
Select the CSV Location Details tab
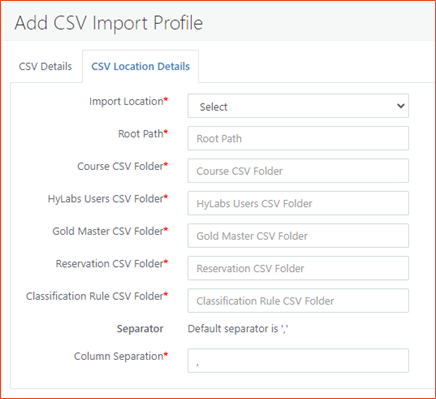(x=140, y=66)
